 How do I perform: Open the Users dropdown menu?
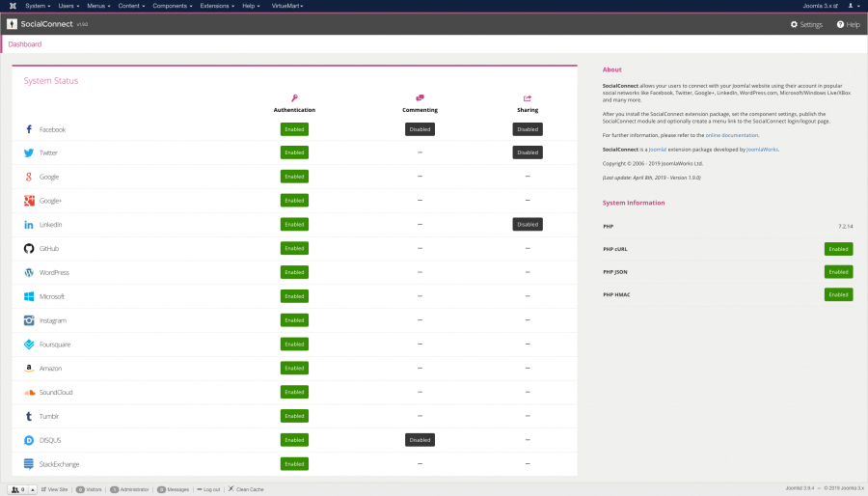pyautogui.click(x=68, y=6)
